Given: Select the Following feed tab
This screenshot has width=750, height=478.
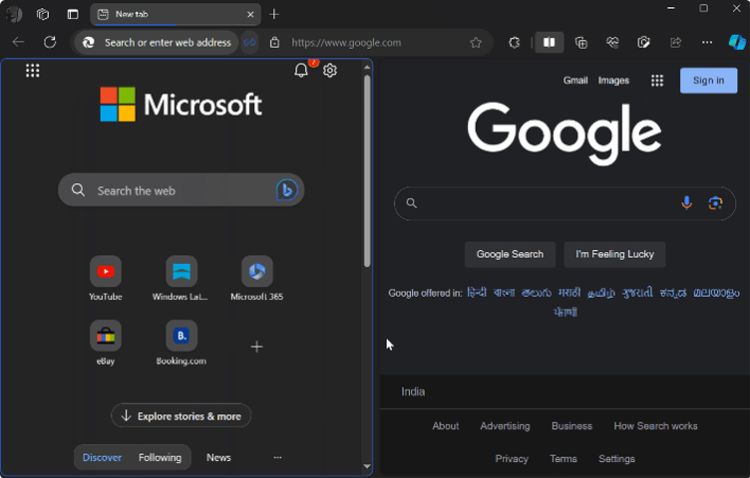Looking at the screenshot, I should pos(160,457).
